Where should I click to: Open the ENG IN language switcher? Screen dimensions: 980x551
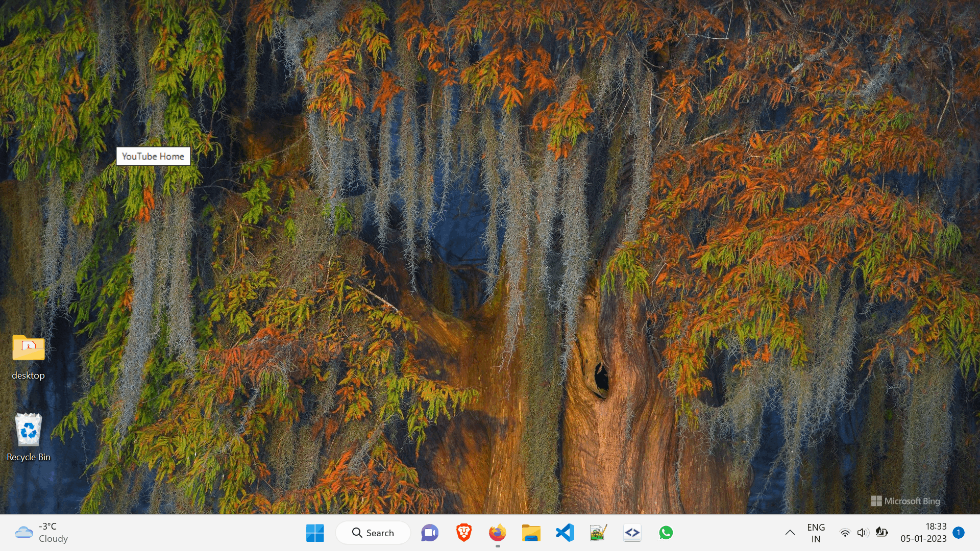click(x=816, y=533)
